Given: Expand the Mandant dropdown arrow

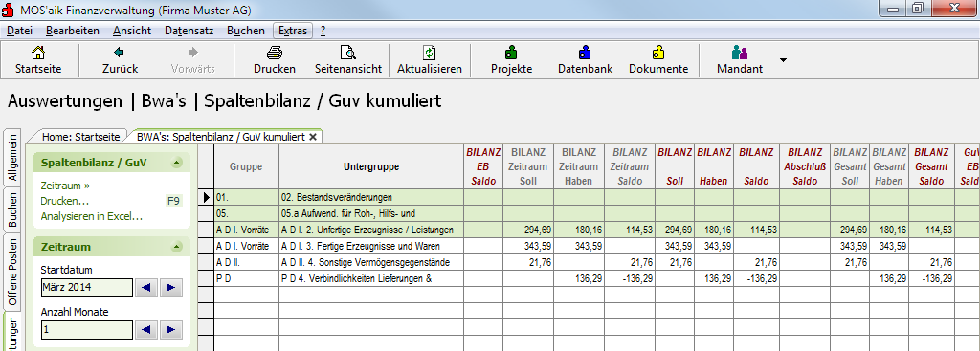Looking at the screenshot, I should click(783, 60).
